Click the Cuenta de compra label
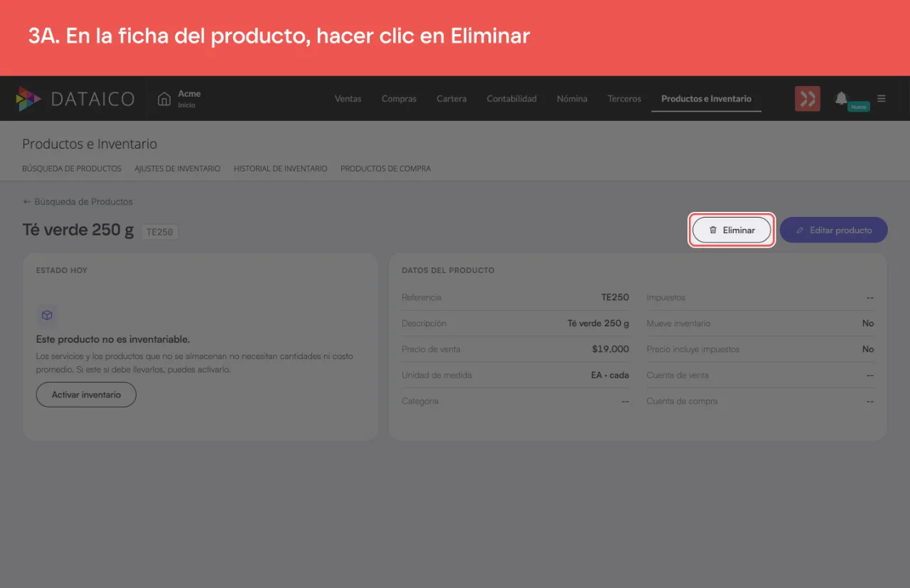Screen dimensions: 910x588 point(682,401)
